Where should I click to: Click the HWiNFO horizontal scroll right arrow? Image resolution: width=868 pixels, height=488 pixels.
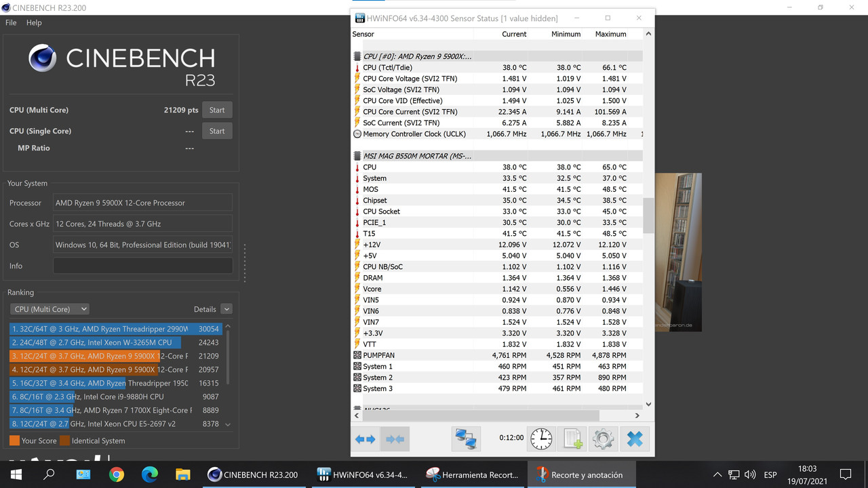click(x=637, y=415)
